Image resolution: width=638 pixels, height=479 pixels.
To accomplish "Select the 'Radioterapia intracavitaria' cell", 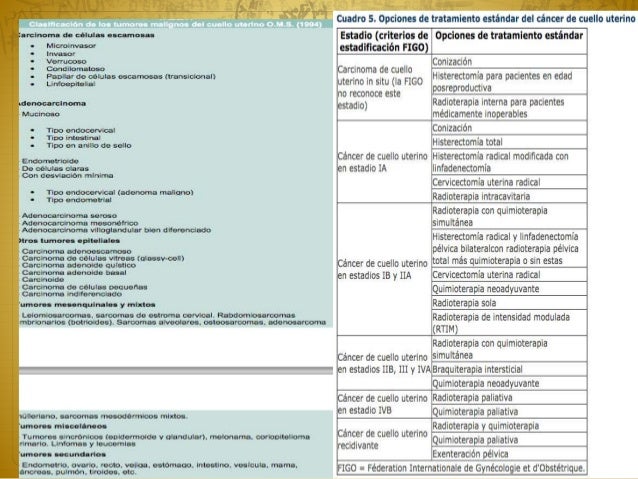I will (x=509, y=196).
